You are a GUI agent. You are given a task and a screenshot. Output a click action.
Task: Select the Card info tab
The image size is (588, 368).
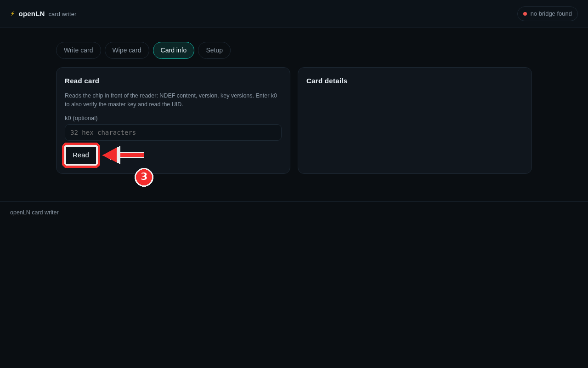click(x=174, y=50)
